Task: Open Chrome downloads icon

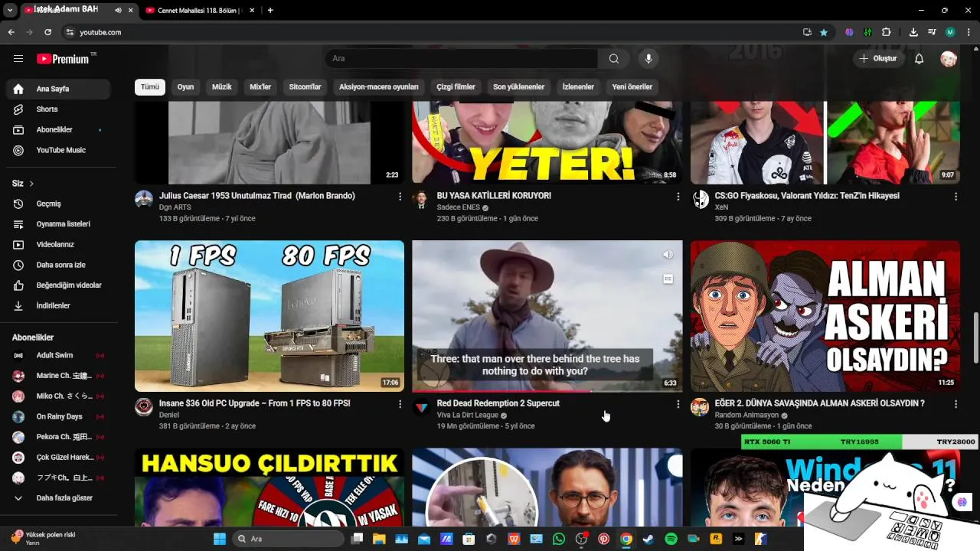Action: pyautogui.click(x=913, y=32)
